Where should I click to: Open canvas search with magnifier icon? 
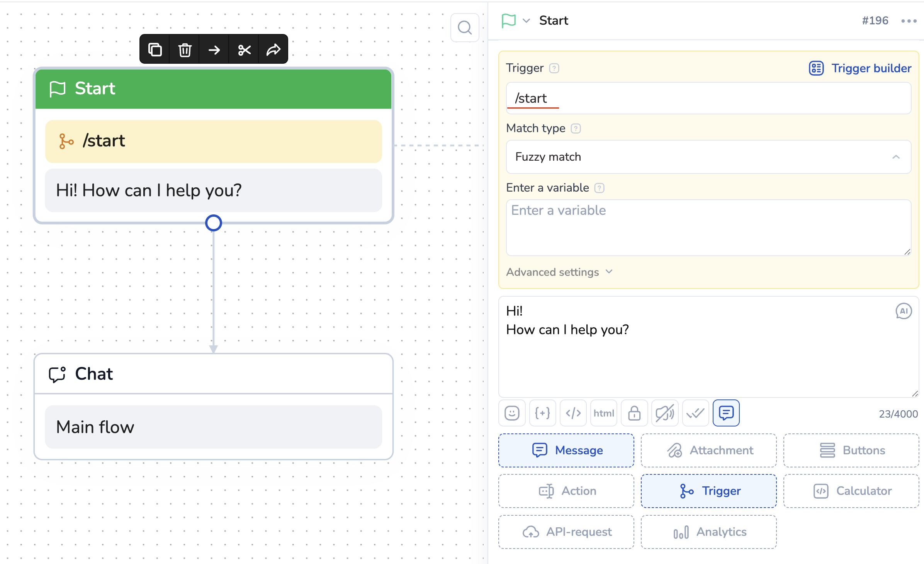(465, 28)
